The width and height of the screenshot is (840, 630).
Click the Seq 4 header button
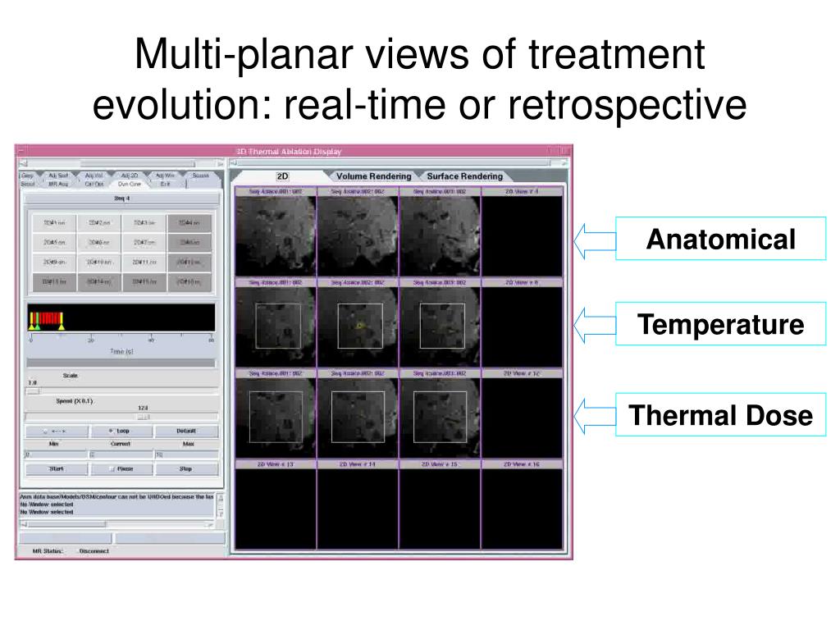tap(121, 199)
